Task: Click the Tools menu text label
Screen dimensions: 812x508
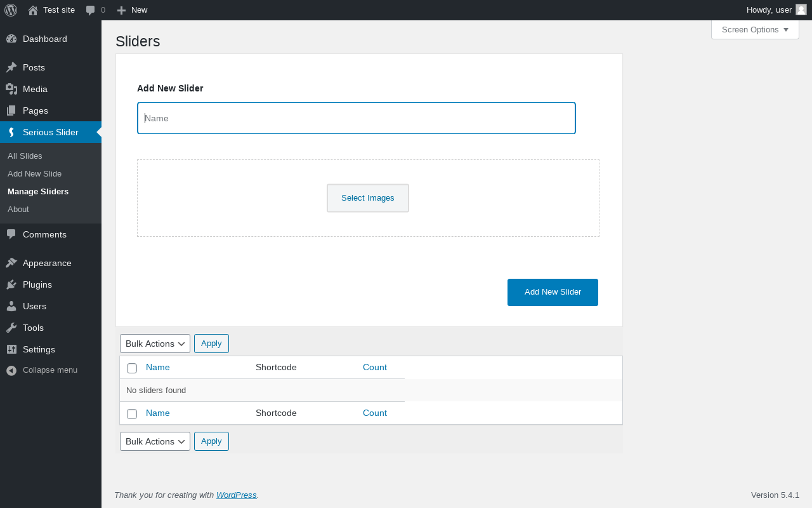Action: click(33, 328)
